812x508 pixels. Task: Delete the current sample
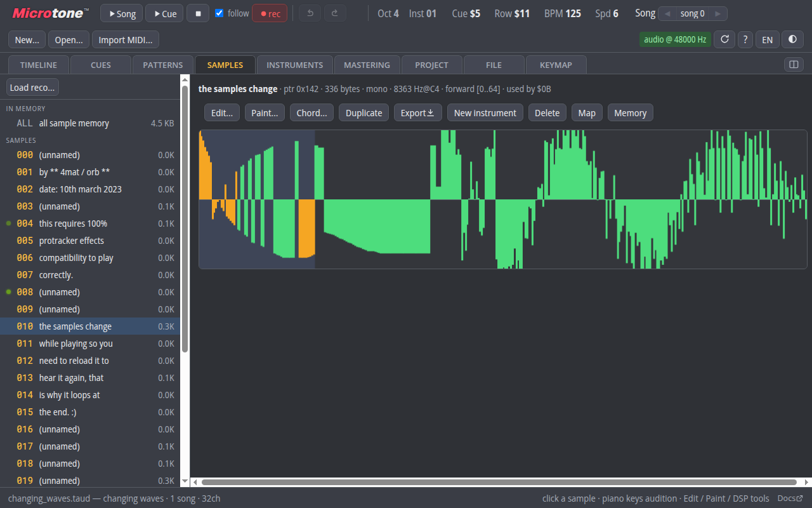[x=547, y=112]
